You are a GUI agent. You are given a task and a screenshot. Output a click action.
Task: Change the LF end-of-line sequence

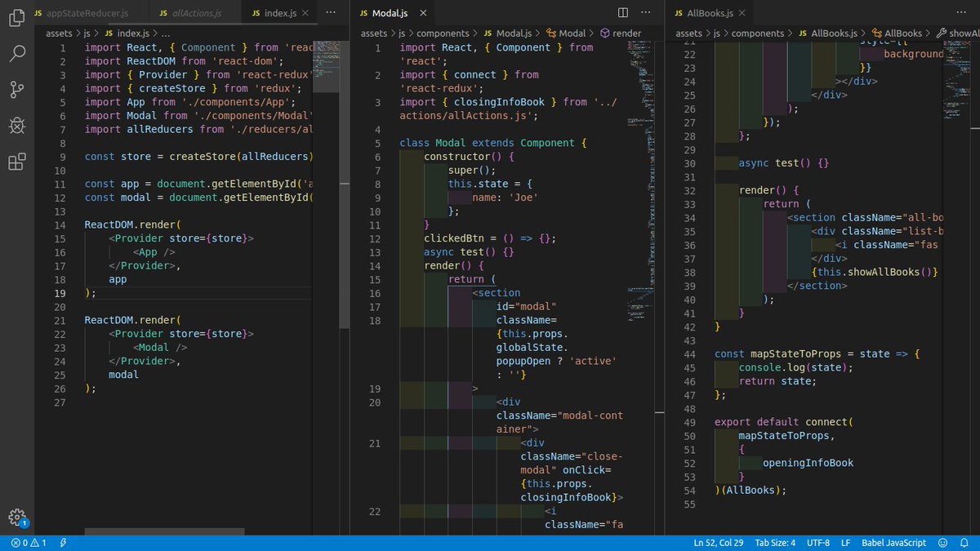coord(845,543)
